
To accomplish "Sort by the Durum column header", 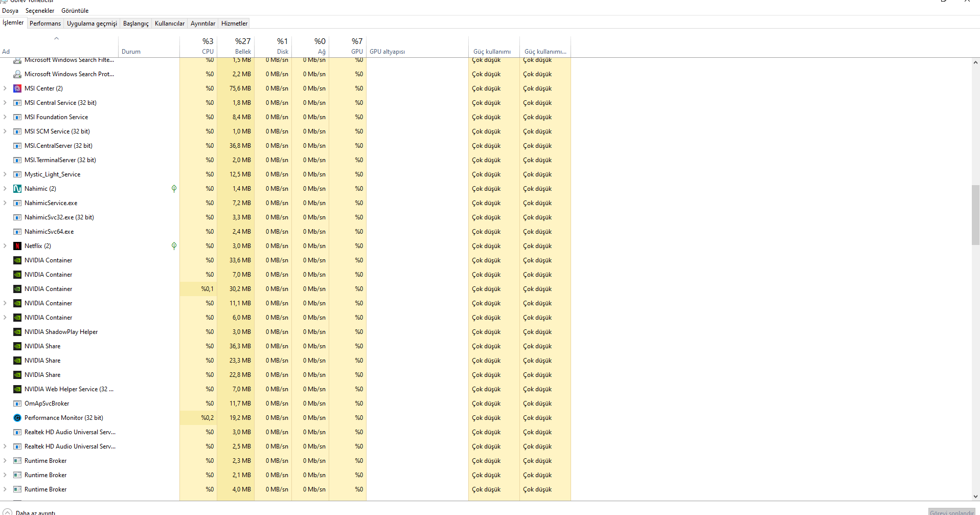I will coord(149,47).
